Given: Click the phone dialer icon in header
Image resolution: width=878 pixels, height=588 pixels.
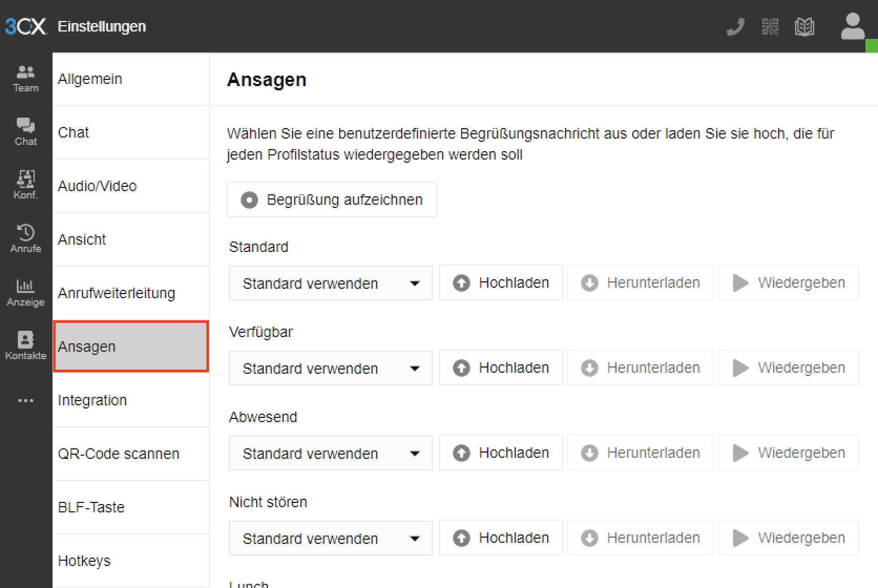Looking at the screenshot, I should point(735,26).
